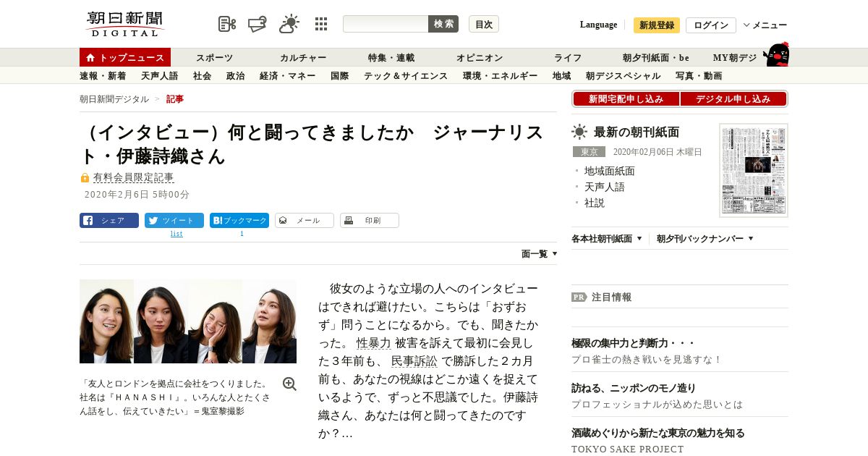Open the weather icon in header
The height and width of the screenshot is (456, 868).
(289, 24)
